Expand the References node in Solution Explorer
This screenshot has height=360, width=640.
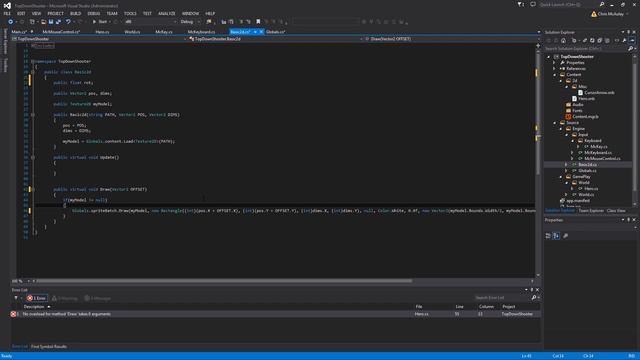pos(554,69)
